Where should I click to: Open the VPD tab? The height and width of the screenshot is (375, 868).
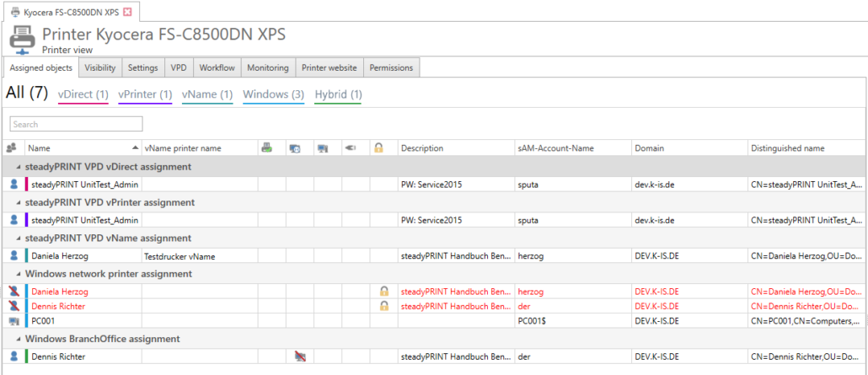(x=179, y=67)
